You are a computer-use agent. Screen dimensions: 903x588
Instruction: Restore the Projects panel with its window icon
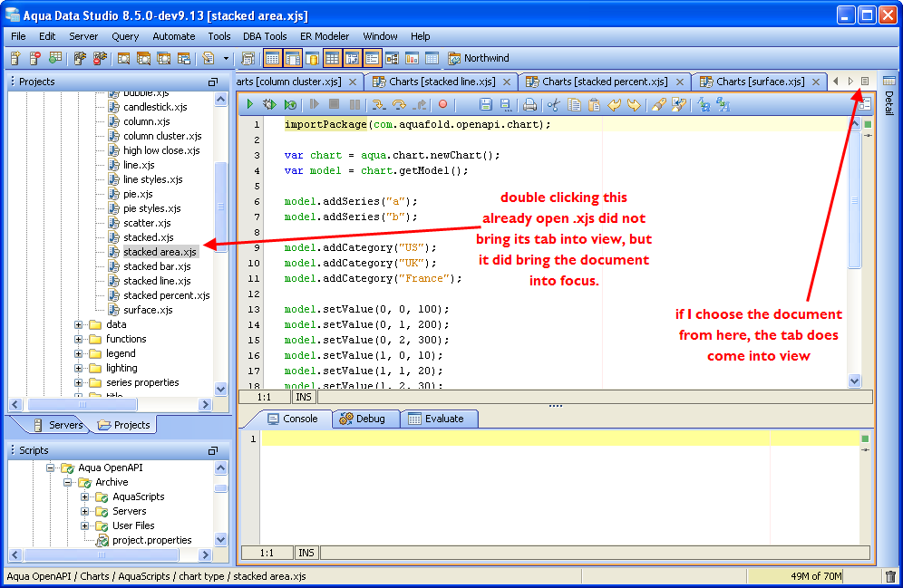pos(213,82)
